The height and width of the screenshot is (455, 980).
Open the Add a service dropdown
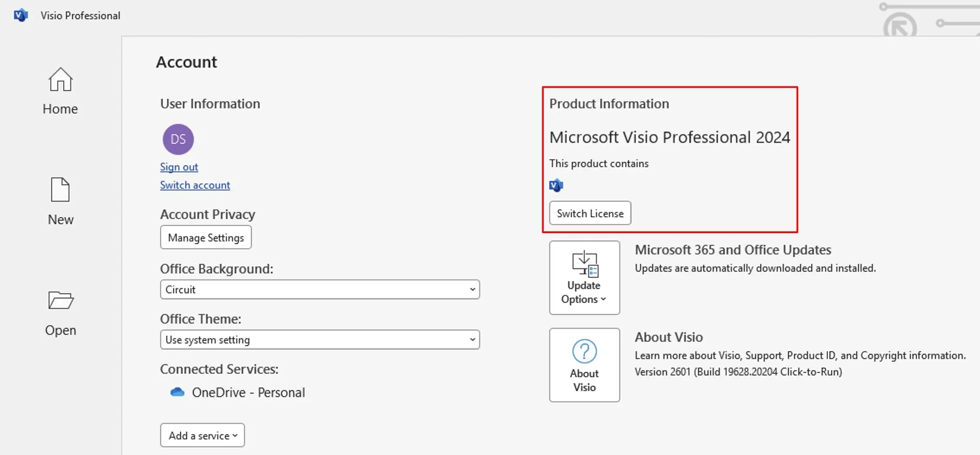tap(202, 435)
